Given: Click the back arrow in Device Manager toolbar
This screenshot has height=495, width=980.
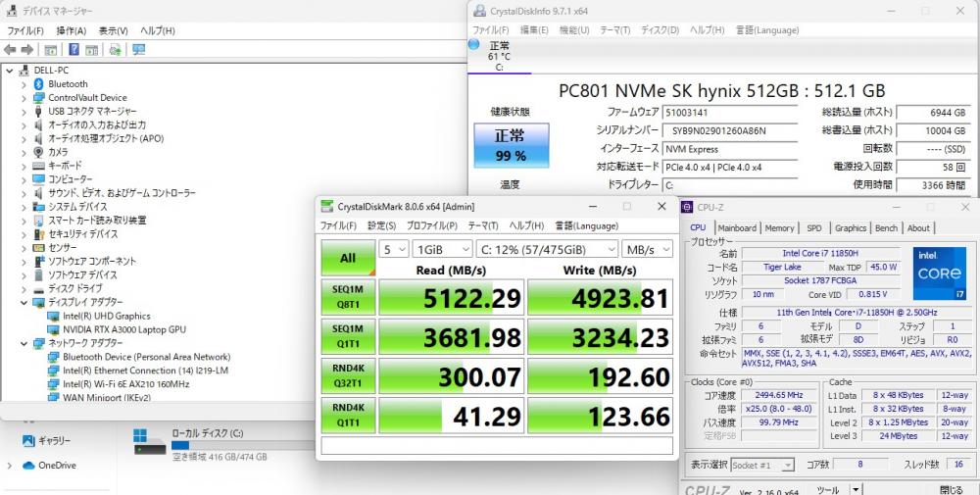Looking at the screenshot, I should (x=10, y=49).
